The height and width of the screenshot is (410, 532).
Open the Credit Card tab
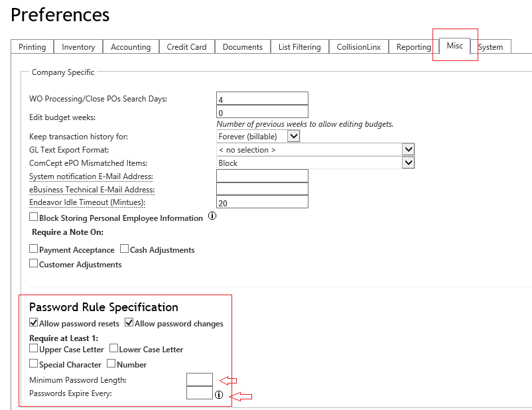pos(186,47)
